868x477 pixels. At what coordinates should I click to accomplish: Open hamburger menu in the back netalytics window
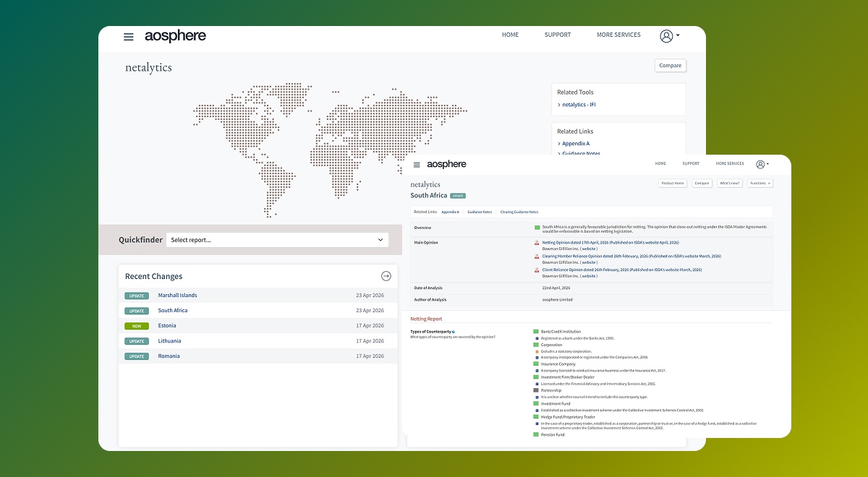click(129, 37)
